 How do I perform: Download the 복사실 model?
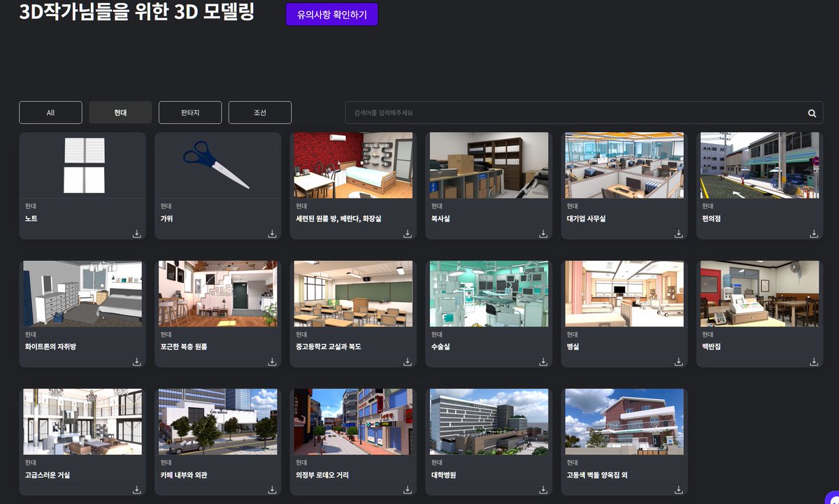click(543, 233)
